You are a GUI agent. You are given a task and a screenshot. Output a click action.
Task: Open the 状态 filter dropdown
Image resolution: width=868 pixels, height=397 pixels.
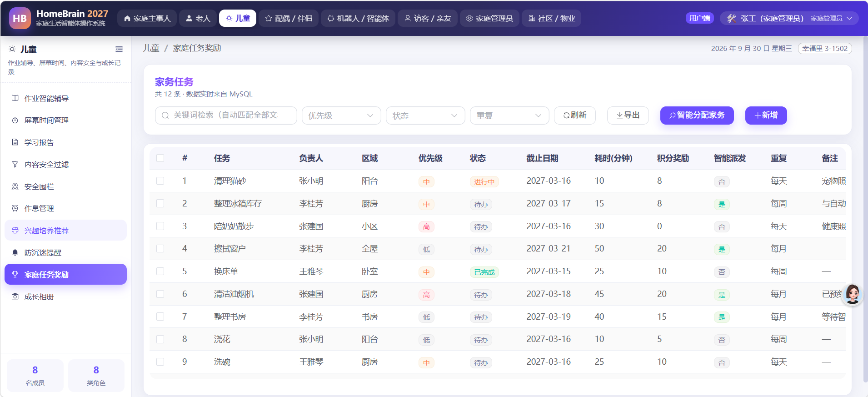tap(425, 116)
